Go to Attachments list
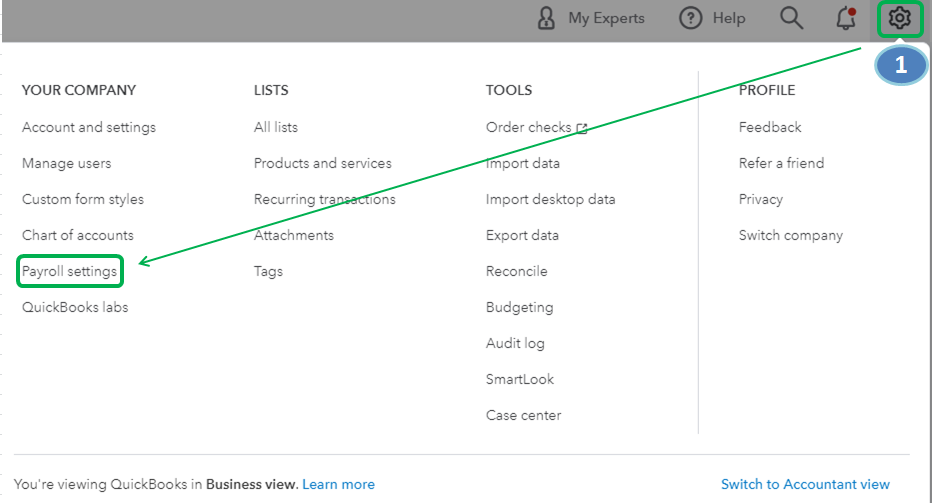Image resolution: width=932 pixels, height=503 pixels. coord(294,235)
